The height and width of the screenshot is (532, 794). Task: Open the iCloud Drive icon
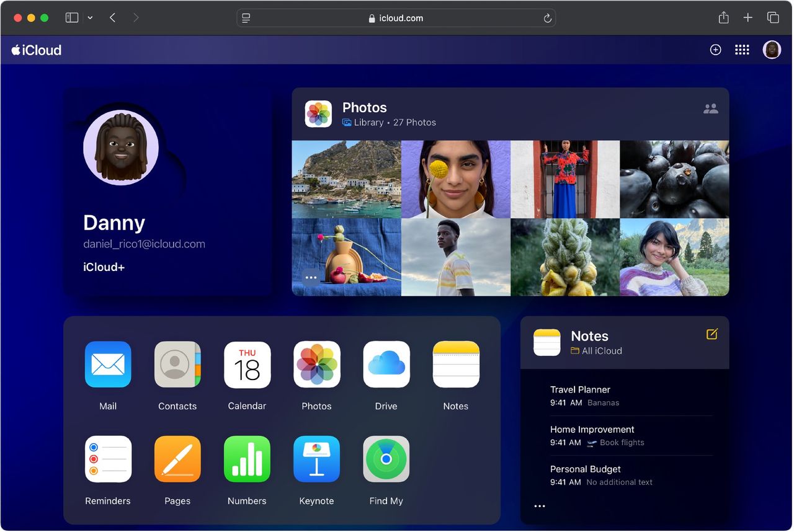386,365
